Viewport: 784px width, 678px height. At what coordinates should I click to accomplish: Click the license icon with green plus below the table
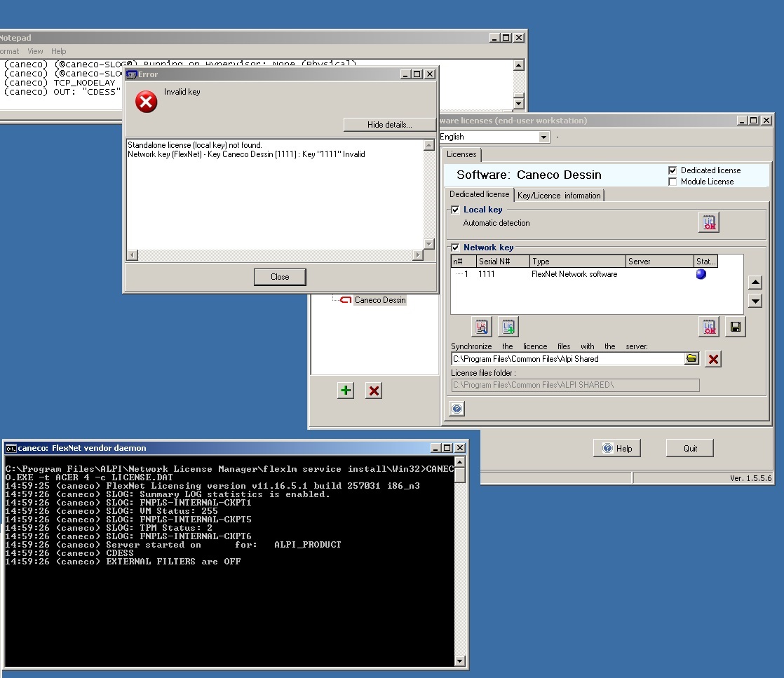[x=508, y=327]
